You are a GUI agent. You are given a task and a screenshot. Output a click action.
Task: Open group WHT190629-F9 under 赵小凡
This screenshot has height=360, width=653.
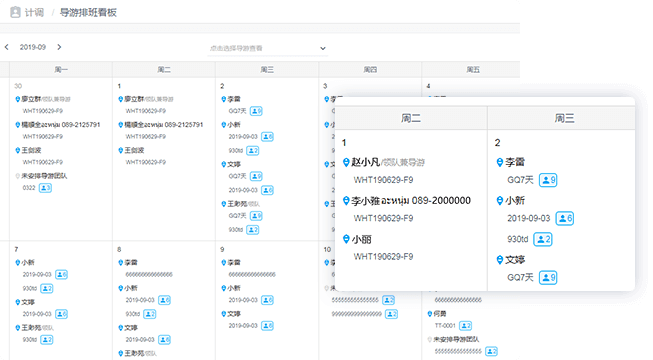pos(384,180)
